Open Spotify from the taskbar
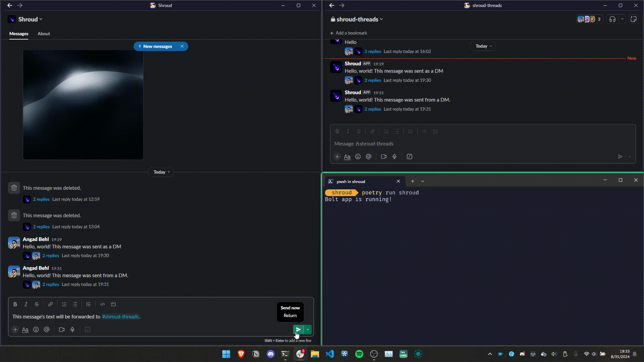The width and height of the screenshot is (644, 362). tap(359, 354)
